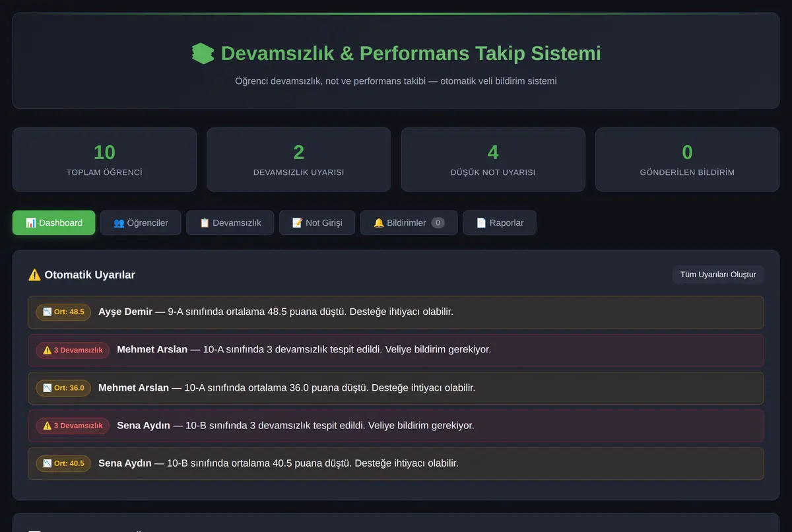792x532 pixels.
Task: Click the chart icon in the Dashboard tab
Action: [31, 223]
